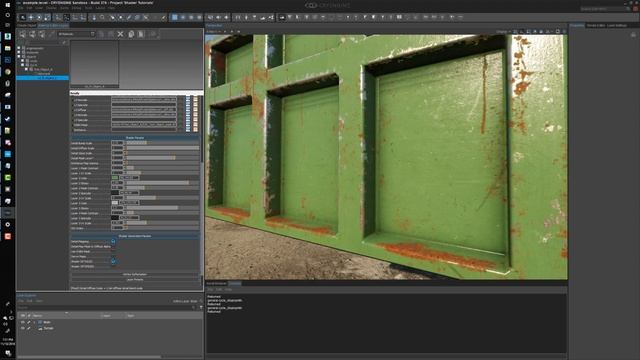Viewport: 640px width, 360px height.
Task: Switch to the Material Editor tab
Action: (53, 25)
